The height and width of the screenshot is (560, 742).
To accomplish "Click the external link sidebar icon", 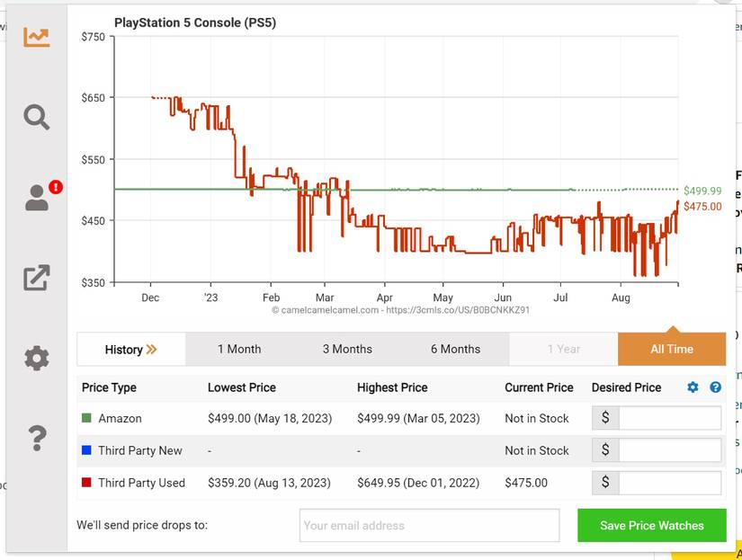I will (37, 278).
